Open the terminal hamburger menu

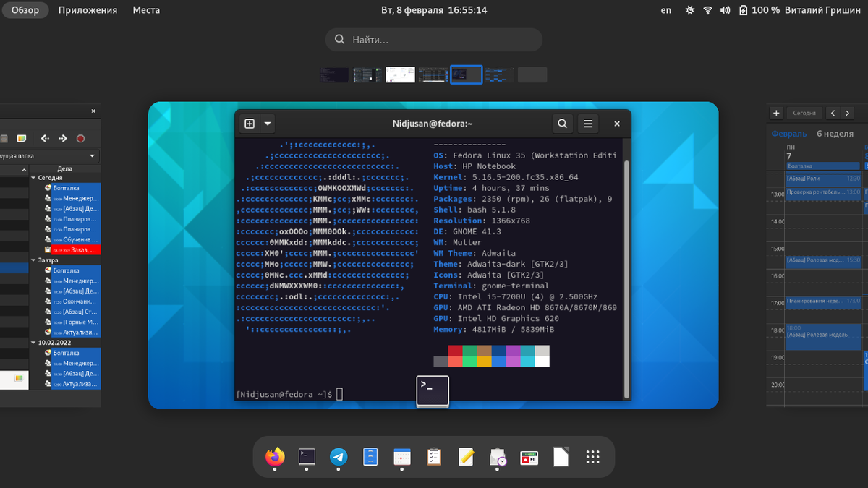(588, 124)
